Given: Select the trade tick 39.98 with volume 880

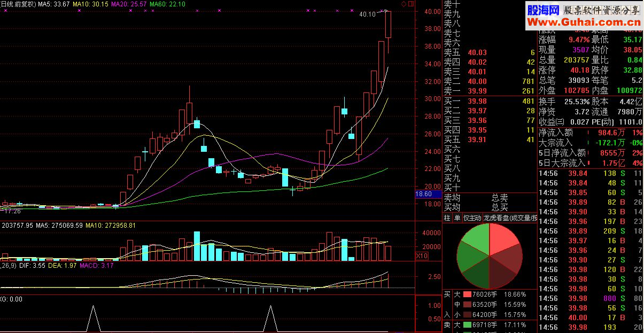Looking at the screenshot, I should [591, 298].
